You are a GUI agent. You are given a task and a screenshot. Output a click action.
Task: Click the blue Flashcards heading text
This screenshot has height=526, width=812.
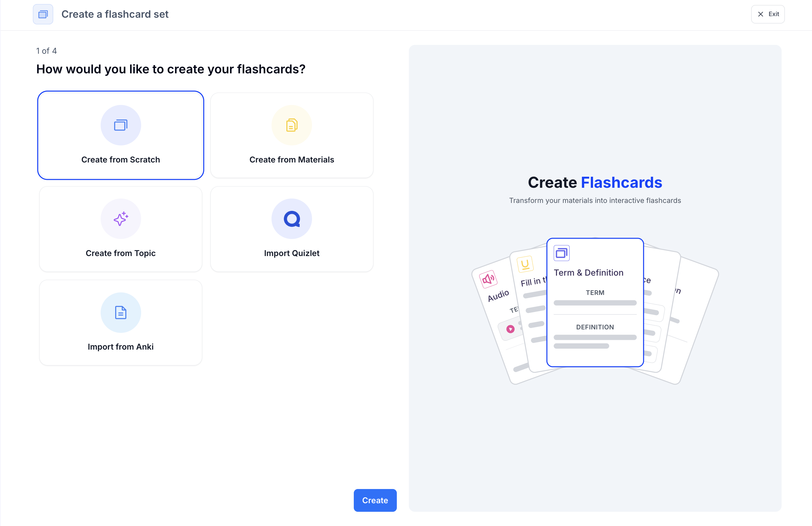621,182
